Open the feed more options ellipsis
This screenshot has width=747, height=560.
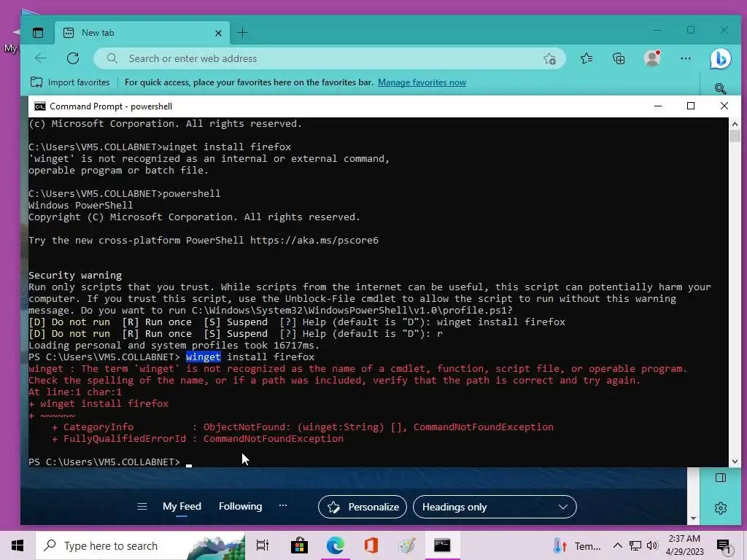(283, 505)
